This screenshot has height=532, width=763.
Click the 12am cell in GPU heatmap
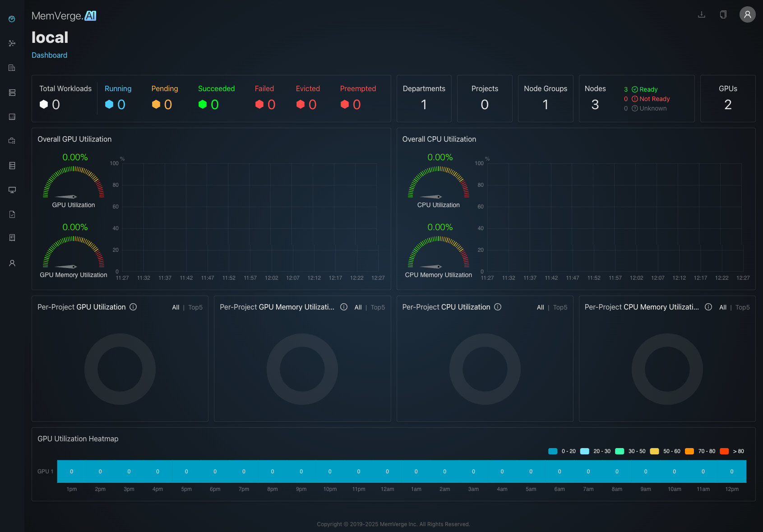point(387,472)
